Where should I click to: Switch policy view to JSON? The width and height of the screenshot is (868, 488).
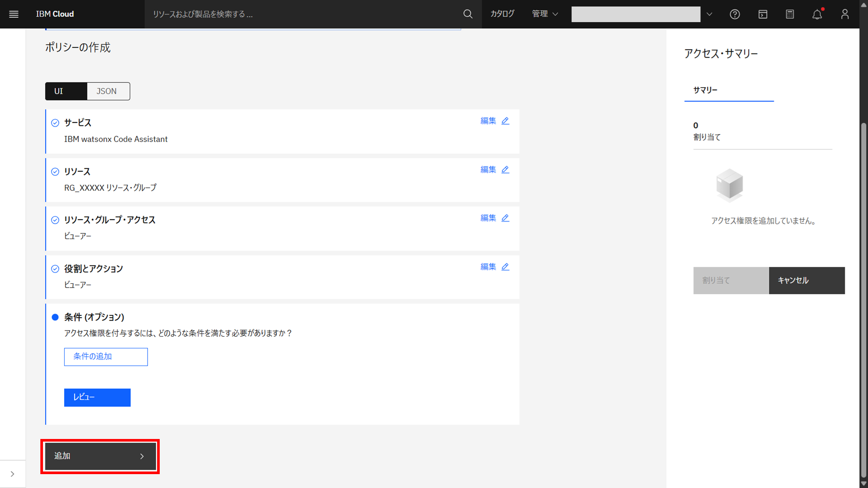(x=107, y=91)
